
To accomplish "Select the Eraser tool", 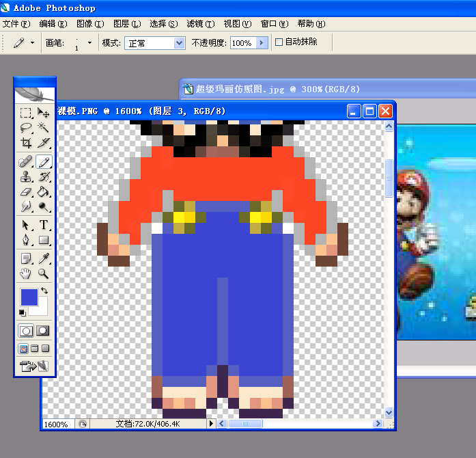I will (x=26, y=192).
